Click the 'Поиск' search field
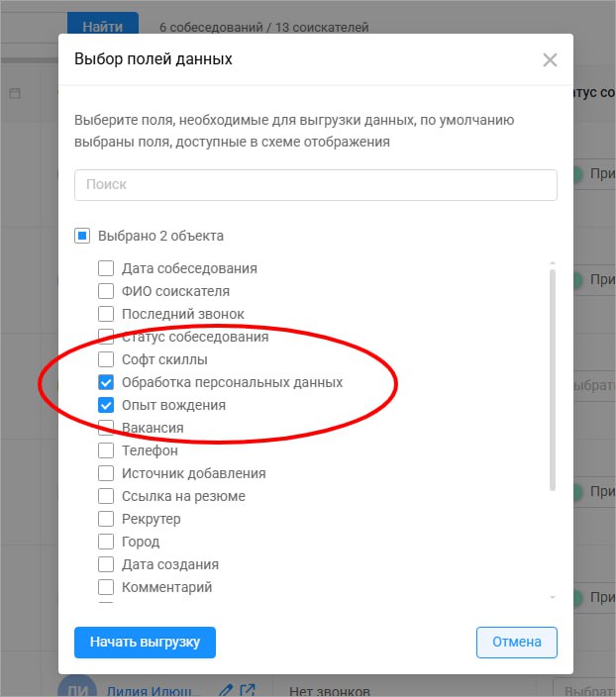 316,184
